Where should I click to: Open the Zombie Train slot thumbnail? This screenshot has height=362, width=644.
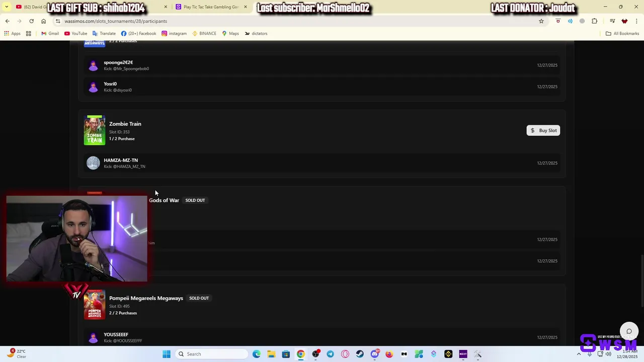[x=95, y=130]
